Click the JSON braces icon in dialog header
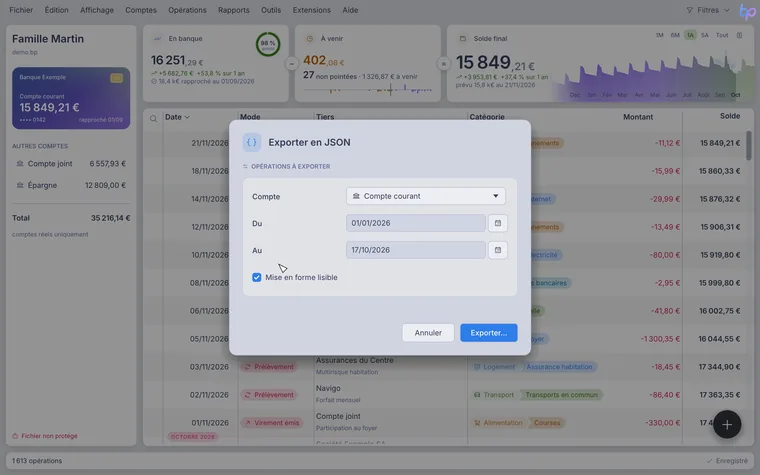Viewport: 760px width, 475px height. [x=252, y=142]
